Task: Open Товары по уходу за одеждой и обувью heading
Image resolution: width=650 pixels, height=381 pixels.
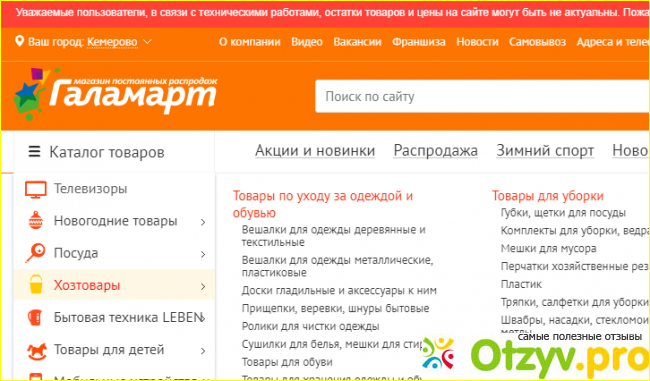Action: click(323, 204)
